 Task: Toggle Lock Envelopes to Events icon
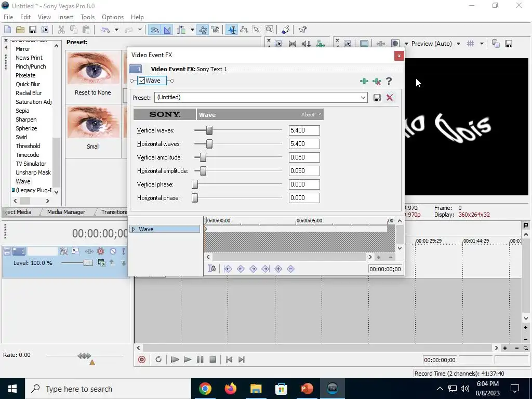point(203,30)
